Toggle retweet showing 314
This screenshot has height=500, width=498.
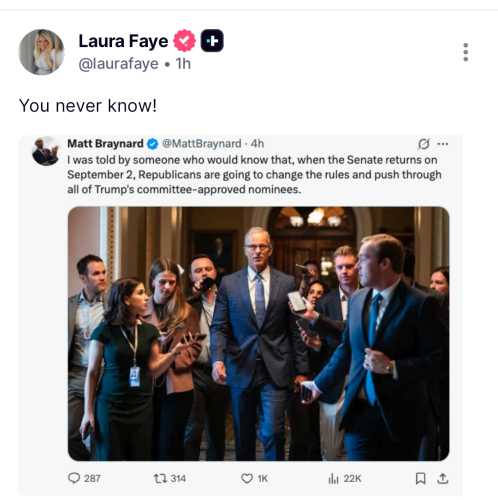170,479
